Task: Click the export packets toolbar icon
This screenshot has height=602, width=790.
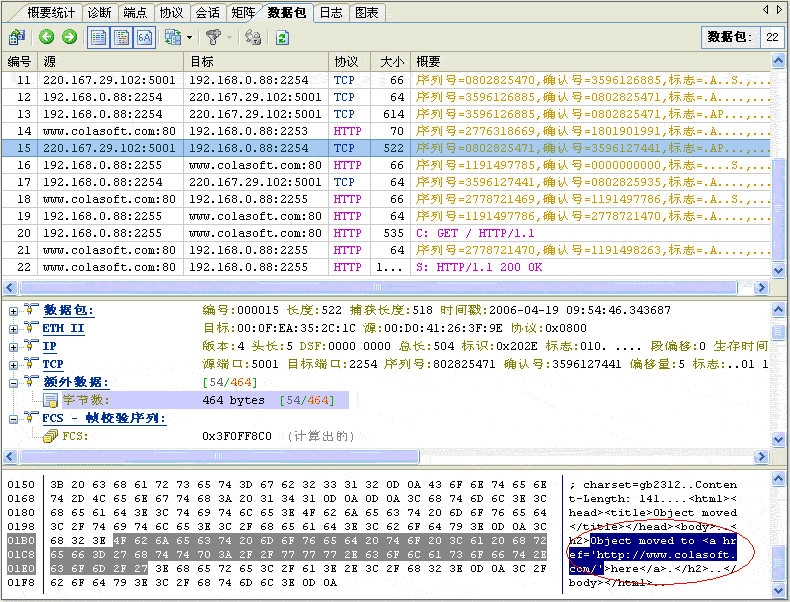Action: click(x=17, y=37)
